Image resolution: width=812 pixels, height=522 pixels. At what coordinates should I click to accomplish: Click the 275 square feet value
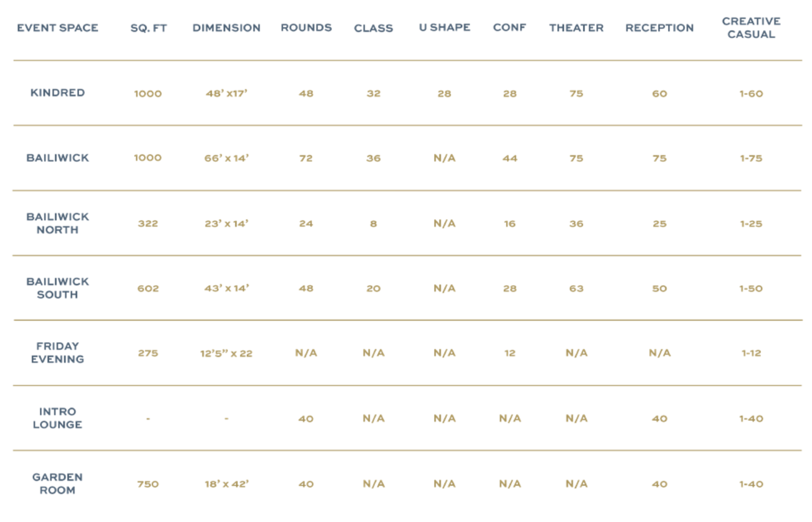pyautogui.click(x=148, y=353)
